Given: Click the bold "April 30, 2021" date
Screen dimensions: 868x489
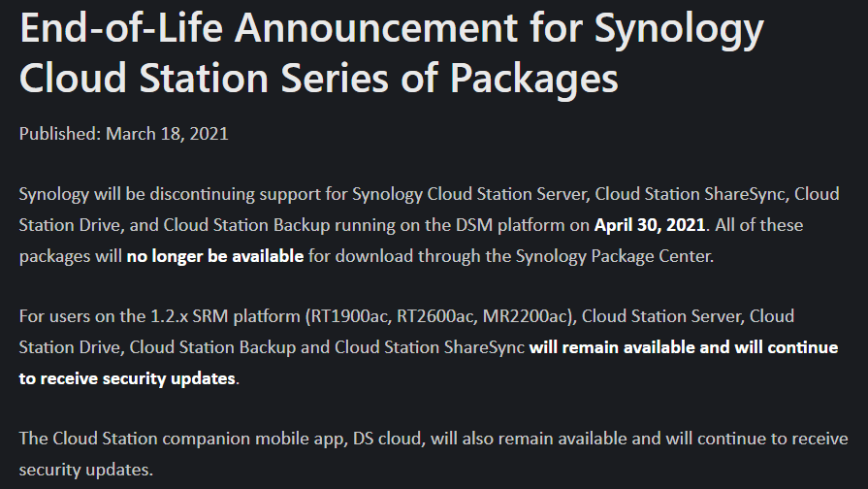Looking at the screenshot, I should [x=651, y=226].
